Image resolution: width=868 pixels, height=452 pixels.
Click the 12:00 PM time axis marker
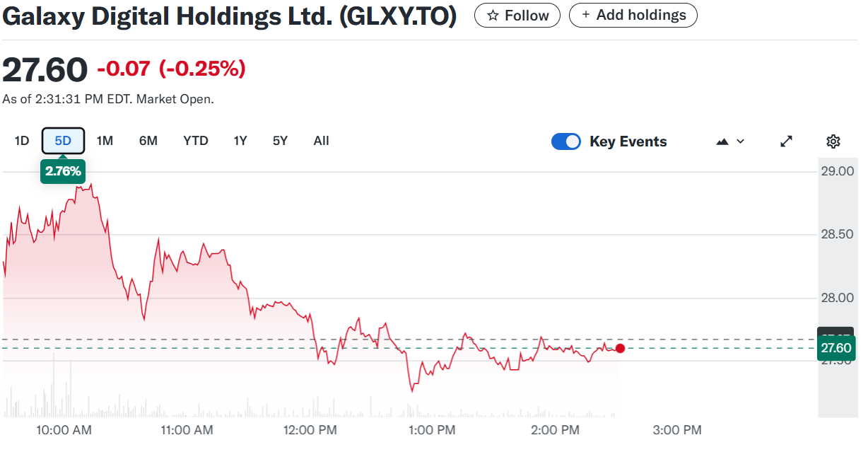[x=308, y=430]
